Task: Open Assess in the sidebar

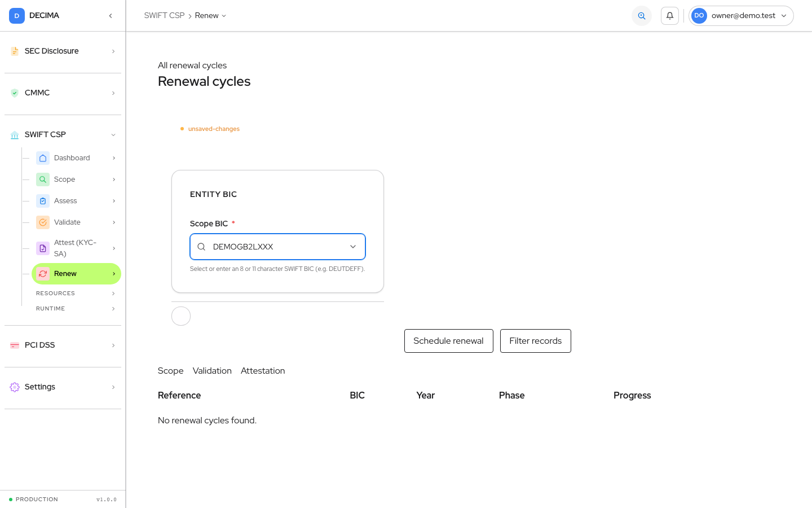Action: 76,201
